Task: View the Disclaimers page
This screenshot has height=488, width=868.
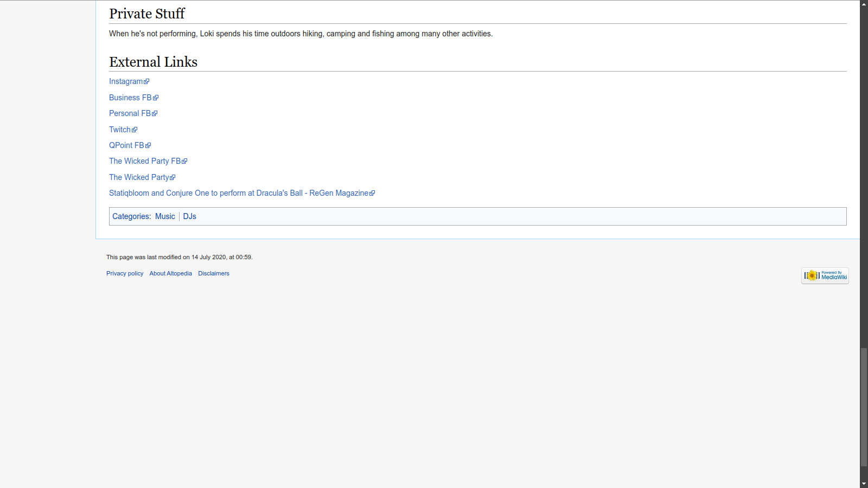Action: pos(214,273)
